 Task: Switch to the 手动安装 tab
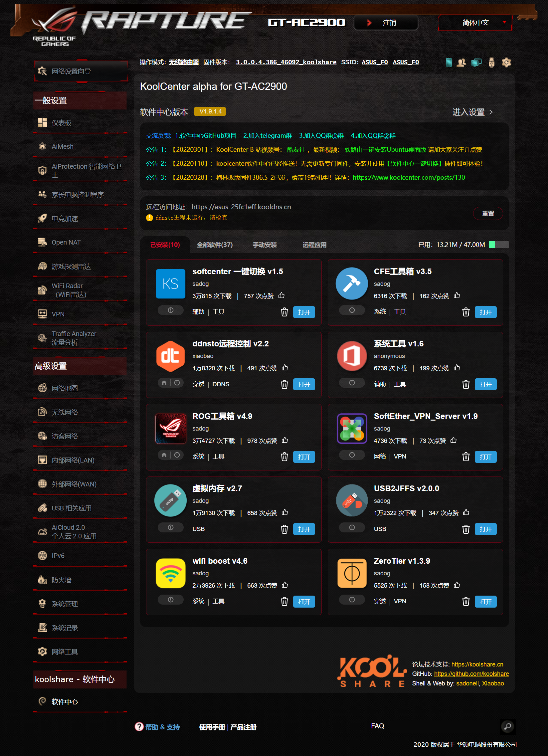(x=265, y=245)
